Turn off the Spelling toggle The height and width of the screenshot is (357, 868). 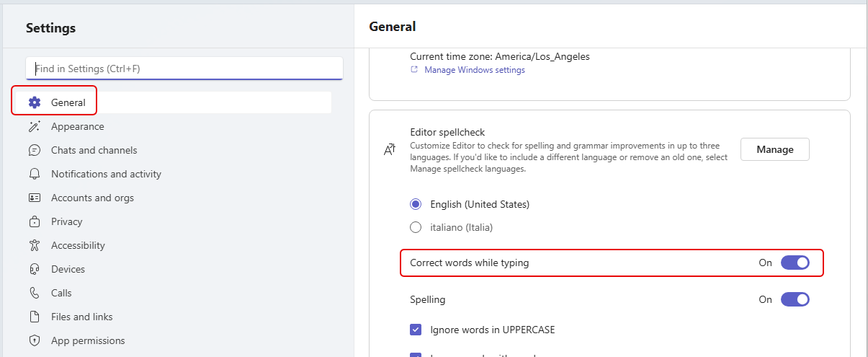(x=795, y=299)
